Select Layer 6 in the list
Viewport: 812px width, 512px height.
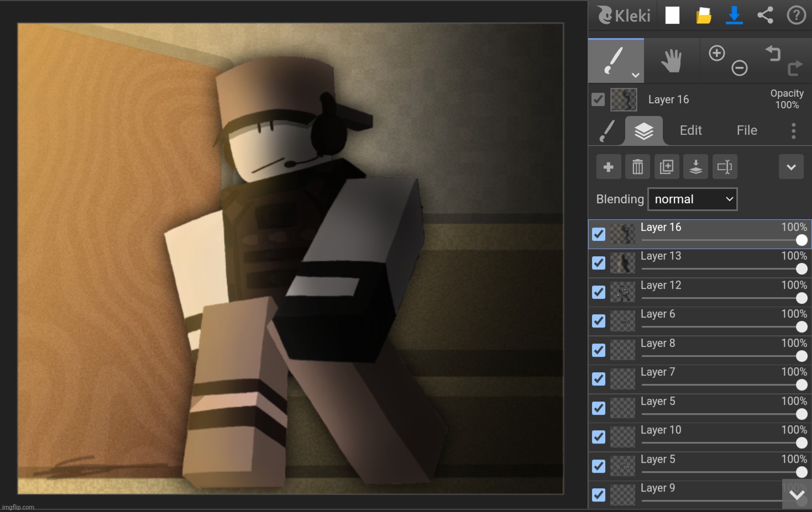coord(700,321)
